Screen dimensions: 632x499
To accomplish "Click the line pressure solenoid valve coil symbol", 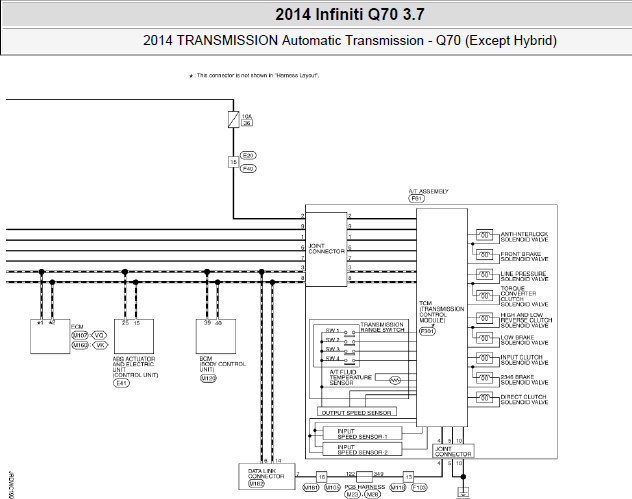I will 484,274.
